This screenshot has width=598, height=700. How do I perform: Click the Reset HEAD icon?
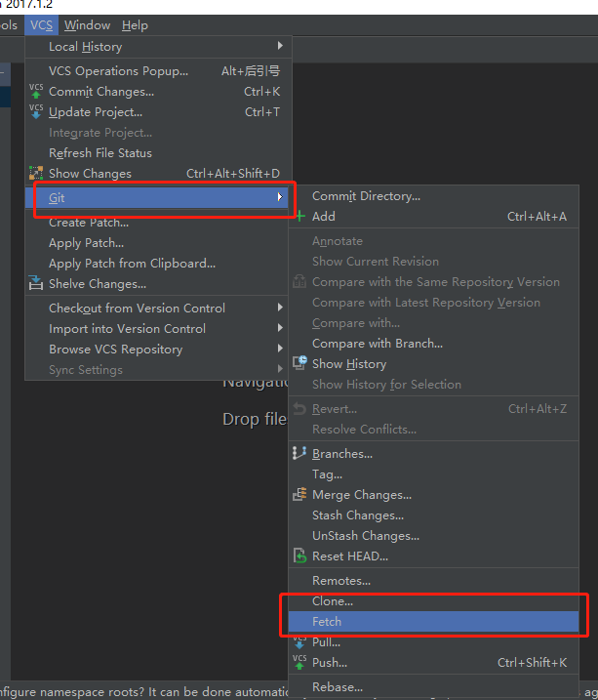pos(299,556)
